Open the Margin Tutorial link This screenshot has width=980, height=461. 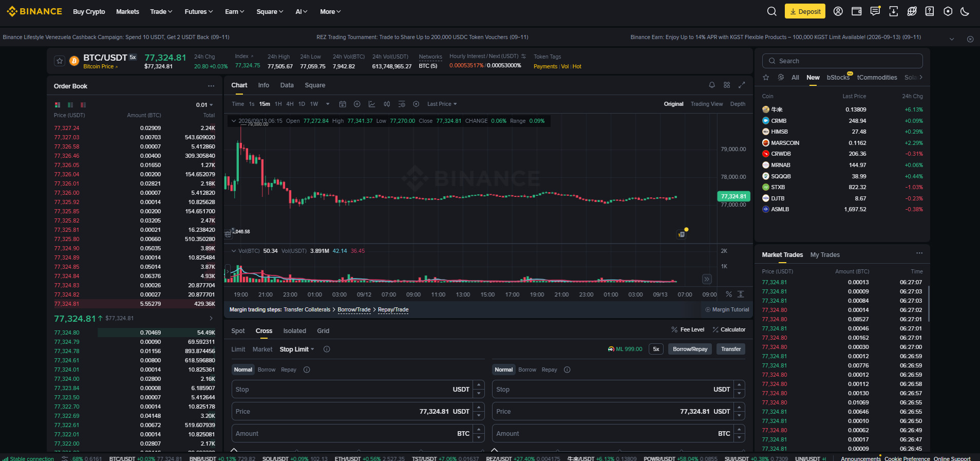tap(727, 309)
